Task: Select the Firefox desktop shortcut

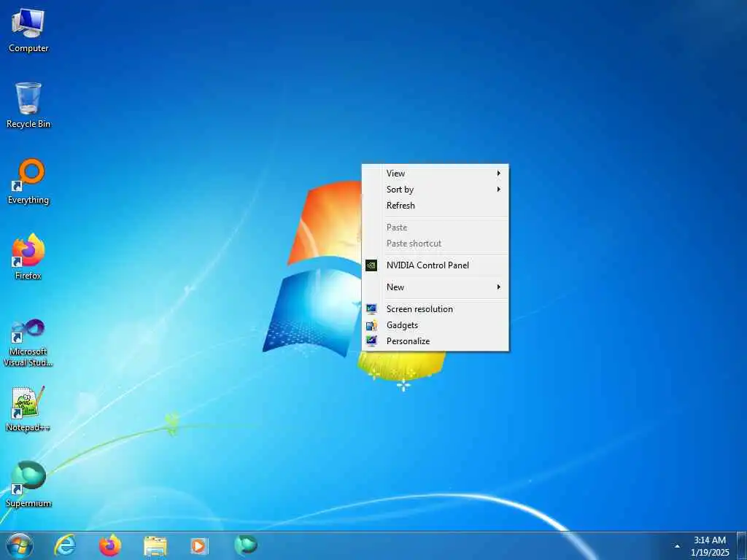Action: click(x=28, y=256)
